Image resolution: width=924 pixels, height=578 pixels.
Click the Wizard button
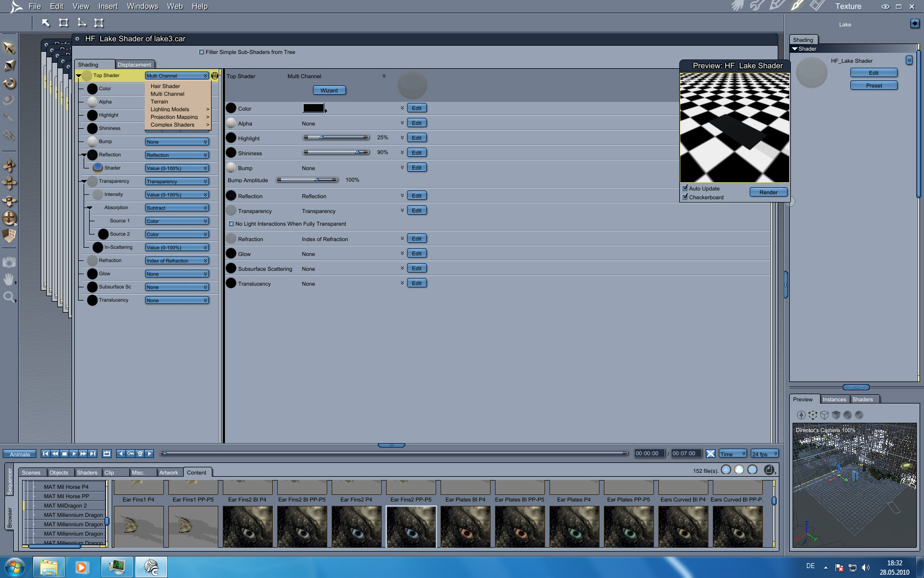[x=329, y=90]
